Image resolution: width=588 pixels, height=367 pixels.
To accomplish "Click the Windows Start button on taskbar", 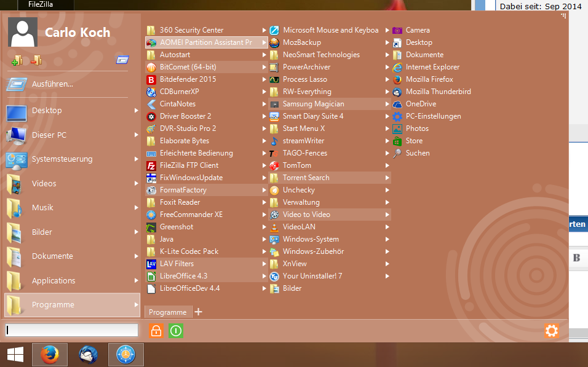I will coord(15,355).
